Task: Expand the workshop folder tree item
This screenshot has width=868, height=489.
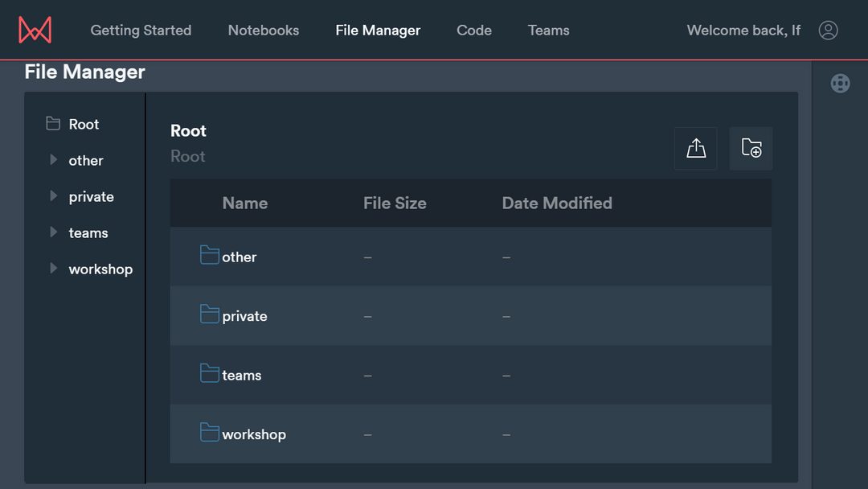Action: coord(51,269)
